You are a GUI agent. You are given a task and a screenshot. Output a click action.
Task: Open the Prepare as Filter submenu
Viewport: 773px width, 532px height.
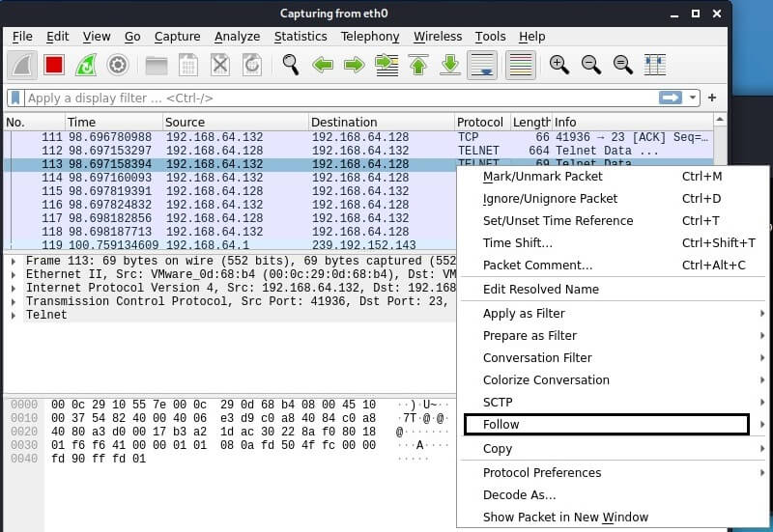pyautogui.click(x=613, y=335)
